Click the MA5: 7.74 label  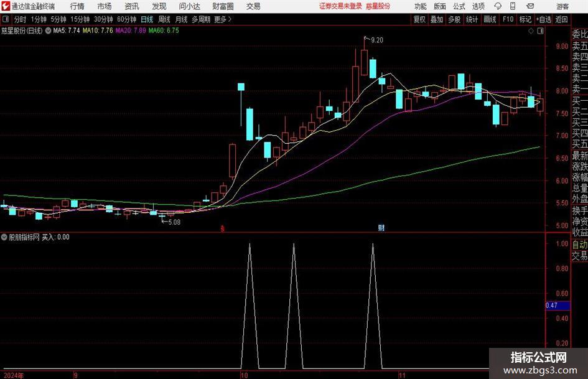[67, 30]
